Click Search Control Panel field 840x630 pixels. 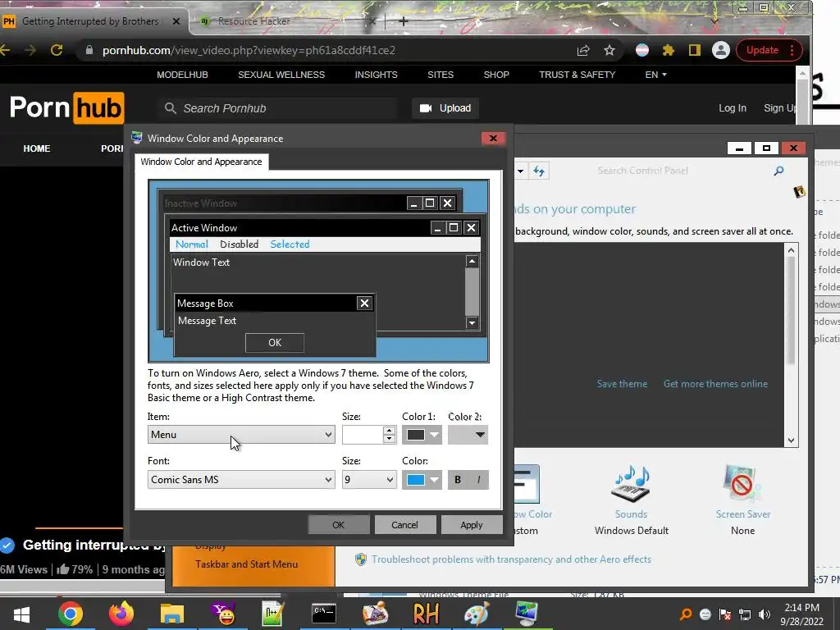(669, 171)
